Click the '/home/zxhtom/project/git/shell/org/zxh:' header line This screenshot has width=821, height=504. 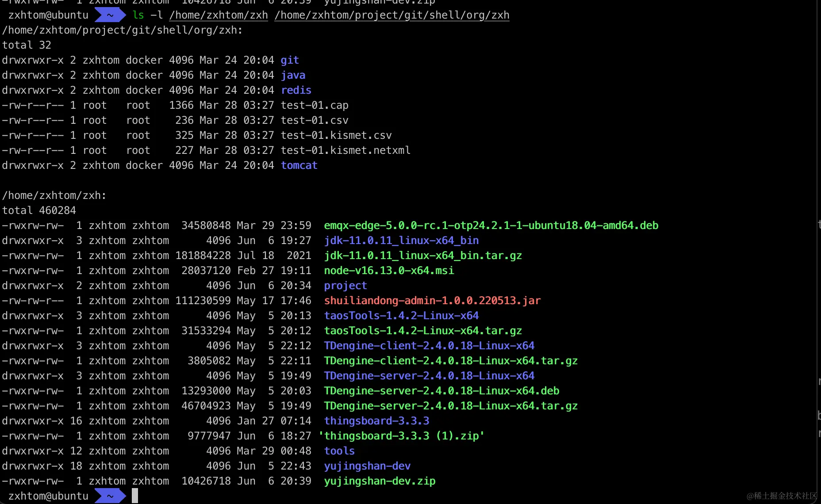tap(123, 30)
